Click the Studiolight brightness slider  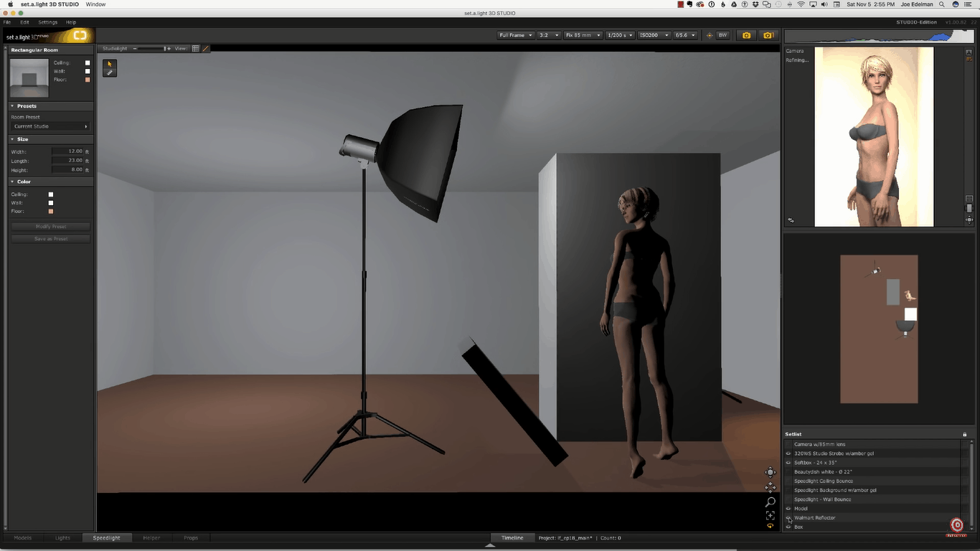pos(151,49)
